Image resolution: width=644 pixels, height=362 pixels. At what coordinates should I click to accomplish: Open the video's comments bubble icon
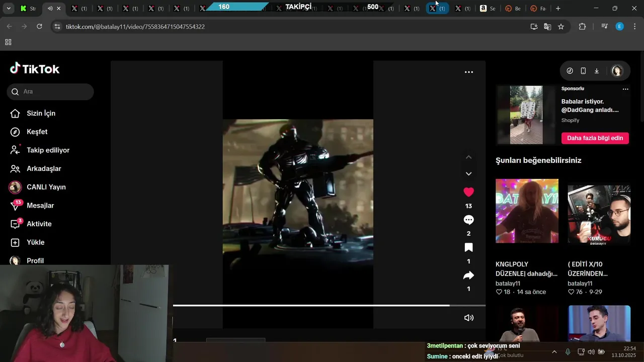tap(468, 220)
